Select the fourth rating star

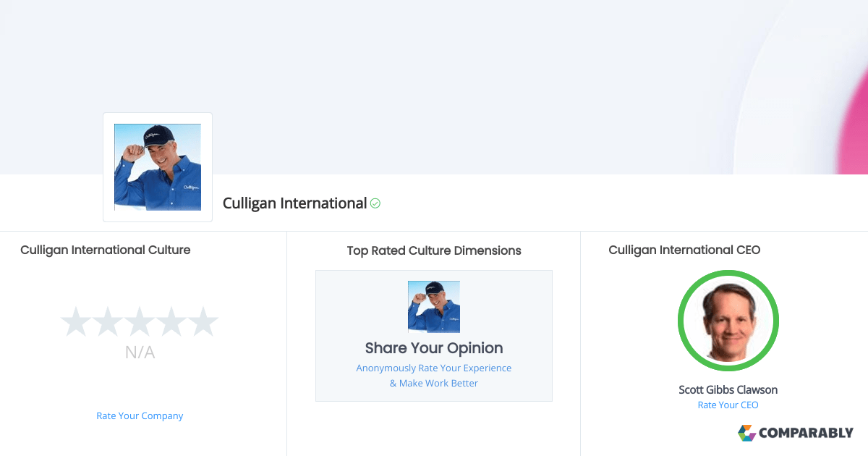[172, 321]
